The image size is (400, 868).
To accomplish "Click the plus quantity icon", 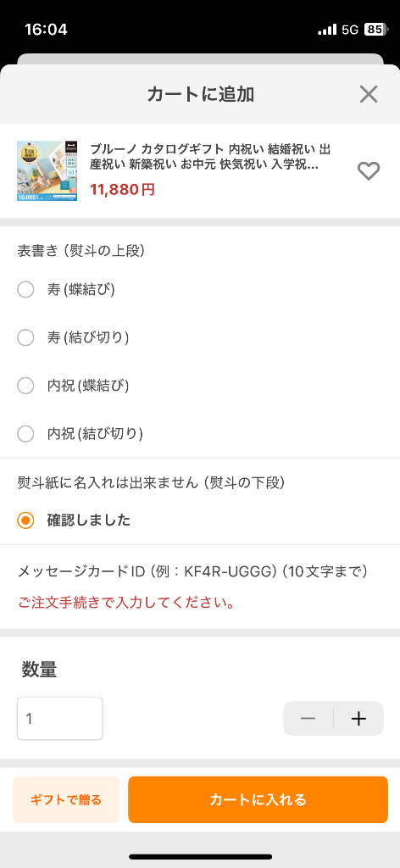I will (x=358, y=719).
